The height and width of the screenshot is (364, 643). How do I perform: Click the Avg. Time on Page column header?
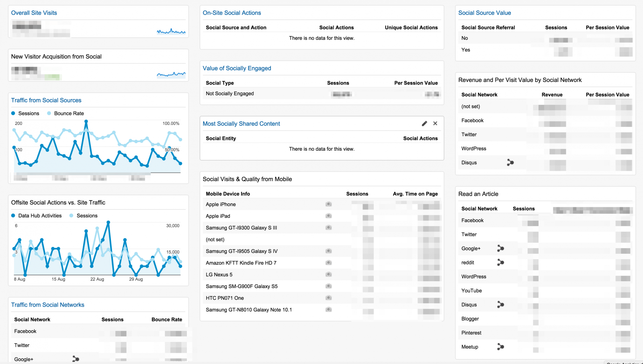tap(416, 194)
